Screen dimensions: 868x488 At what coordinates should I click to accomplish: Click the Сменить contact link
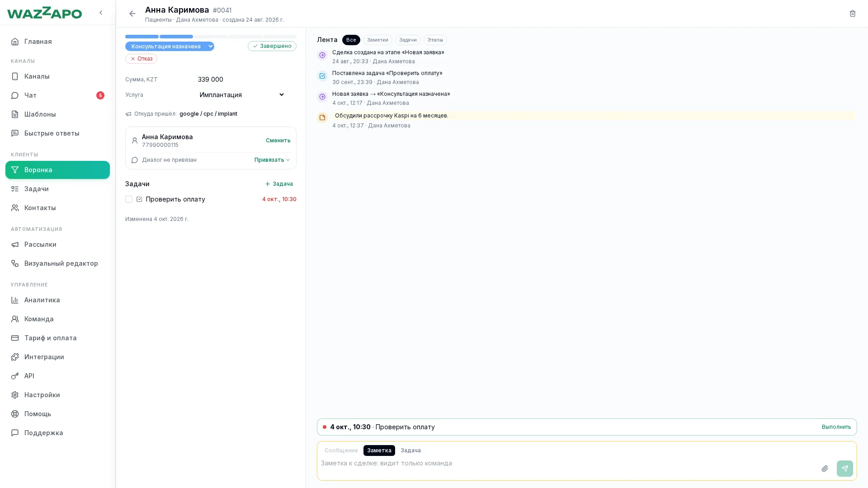point(278,141)
